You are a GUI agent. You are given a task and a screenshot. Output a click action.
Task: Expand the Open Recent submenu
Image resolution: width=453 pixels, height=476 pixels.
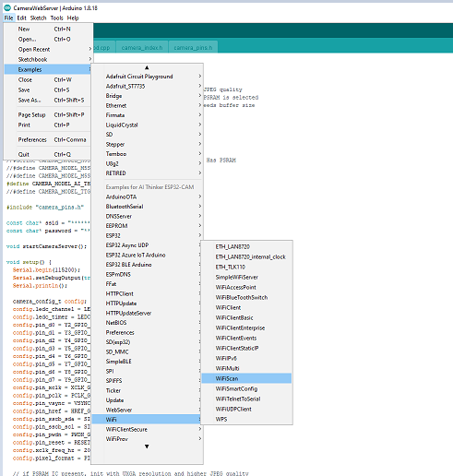point(48,49)
